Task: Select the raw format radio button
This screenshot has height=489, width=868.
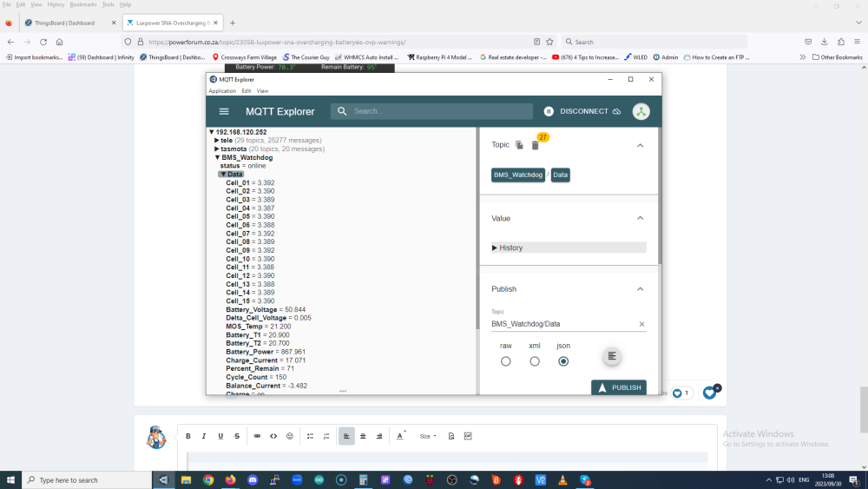Action: click(505, 361)
